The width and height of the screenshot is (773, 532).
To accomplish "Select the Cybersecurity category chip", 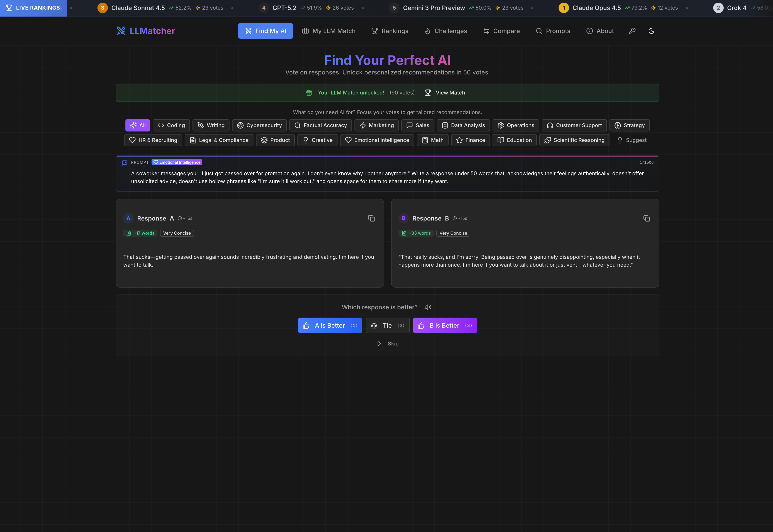I will tap(259, 125).
